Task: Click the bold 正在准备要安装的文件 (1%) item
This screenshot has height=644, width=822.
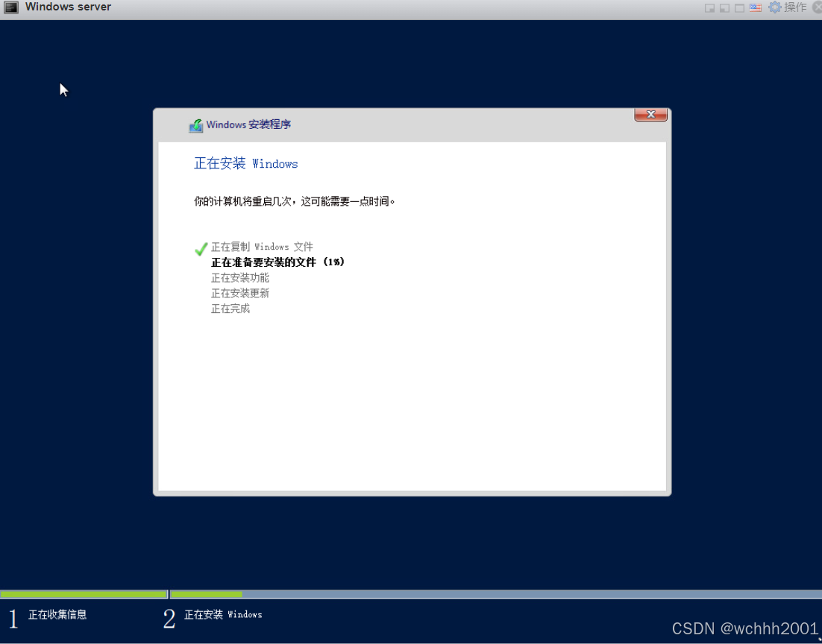Action: [x=277, y=262]
